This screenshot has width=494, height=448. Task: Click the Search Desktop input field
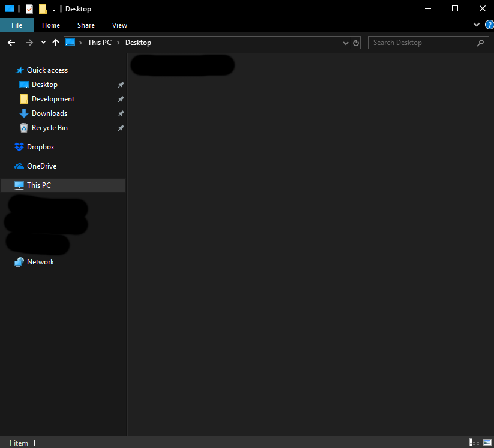(x=423, y=43)
